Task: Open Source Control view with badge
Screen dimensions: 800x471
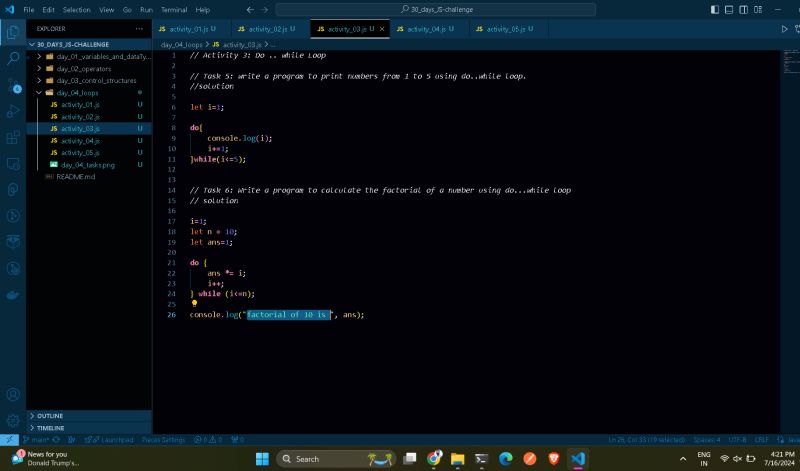Action: point(14,85)
